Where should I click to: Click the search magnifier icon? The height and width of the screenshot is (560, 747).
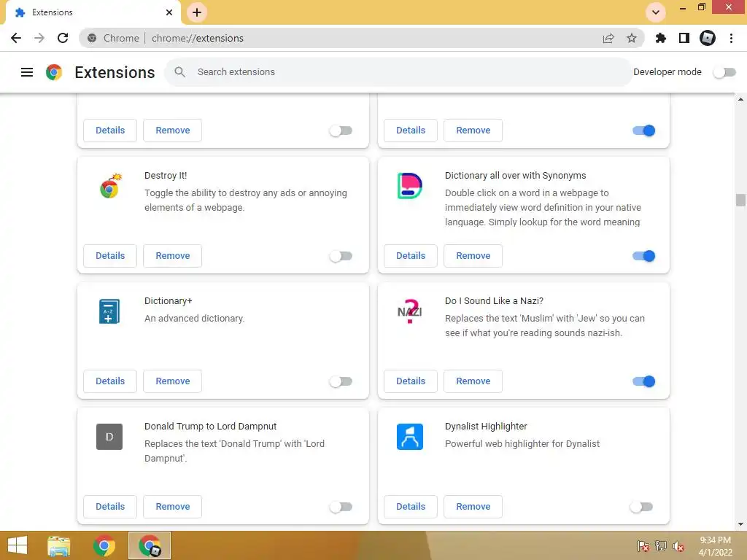[179, 72]
